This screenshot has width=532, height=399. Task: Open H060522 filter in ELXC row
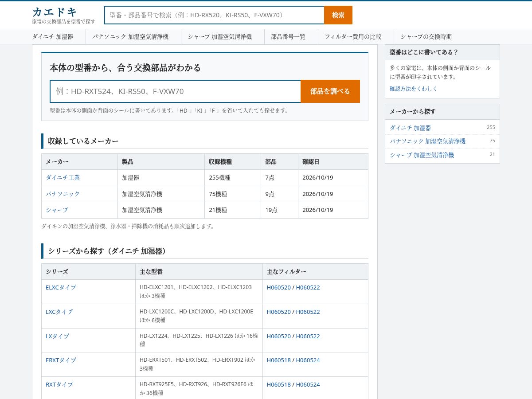(308, 287)
